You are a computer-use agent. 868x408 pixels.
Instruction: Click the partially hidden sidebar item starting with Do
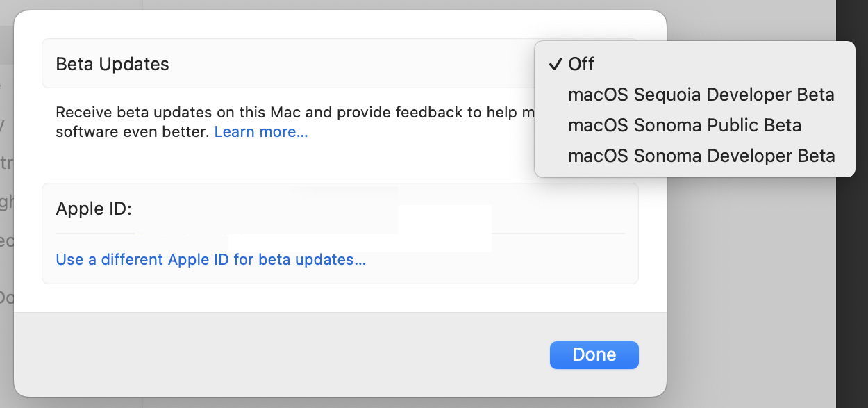click(6, 297)
